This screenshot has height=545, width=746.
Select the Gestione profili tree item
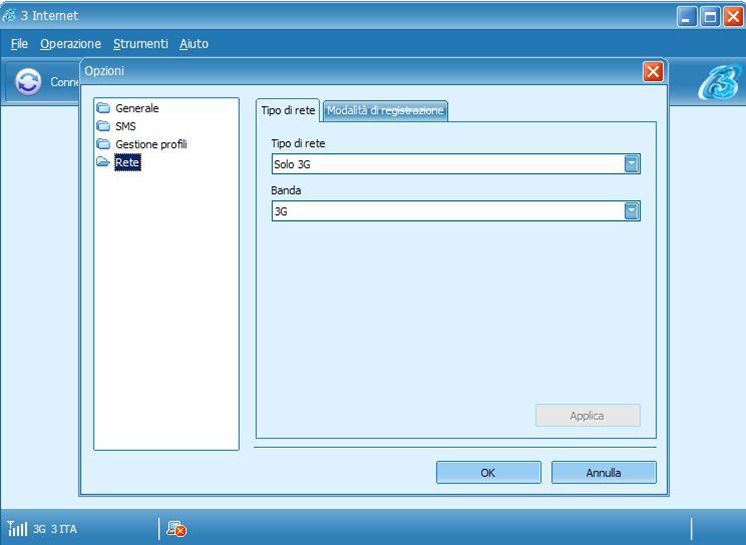pyautogui.click(x=151, y=144)
